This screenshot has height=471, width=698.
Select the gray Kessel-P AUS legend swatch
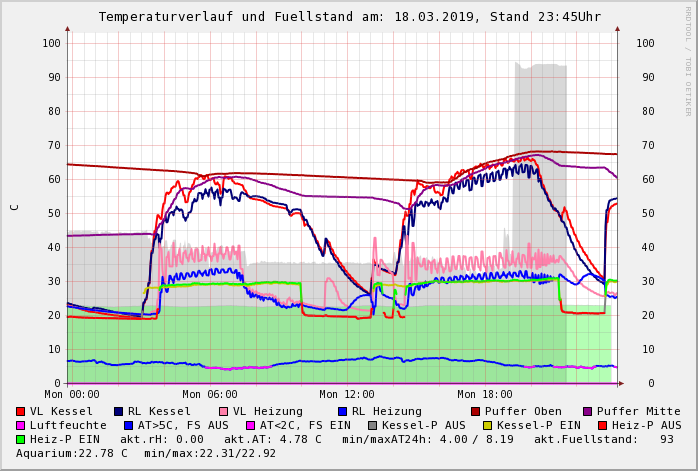372,425
